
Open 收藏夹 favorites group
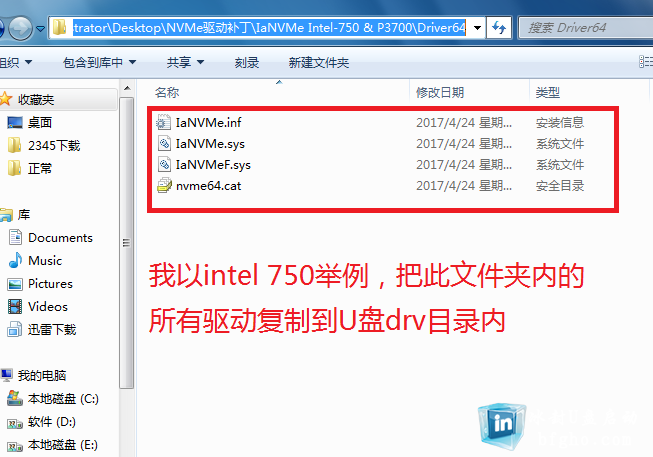click(x=36, y=100)
